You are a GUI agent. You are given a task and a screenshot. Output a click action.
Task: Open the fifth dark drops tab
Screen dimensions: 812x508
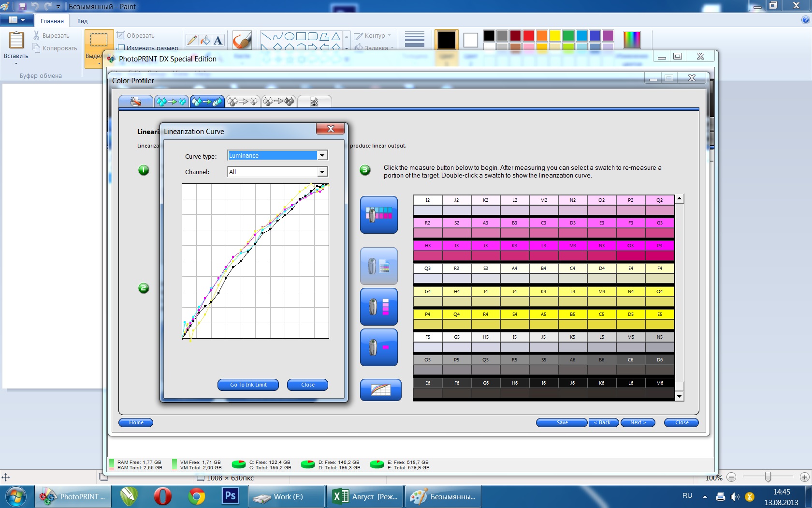coord(279,101)
